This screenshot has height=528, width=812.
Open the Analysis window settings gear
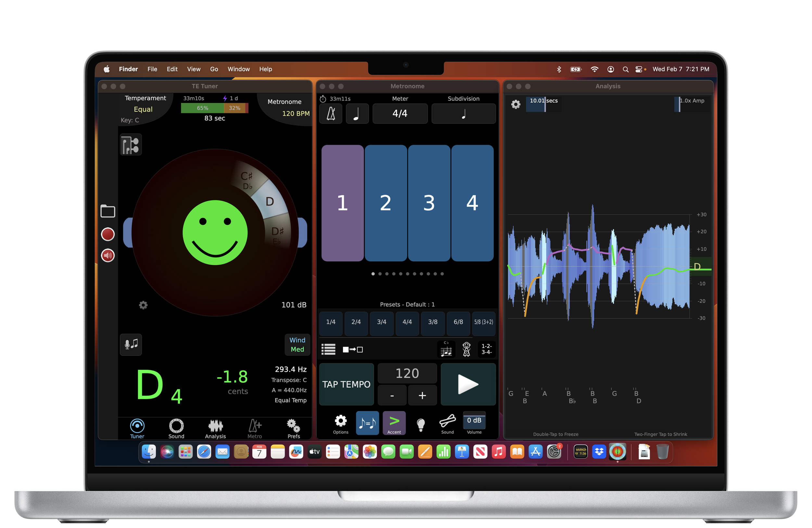click(x=515, y=104)
